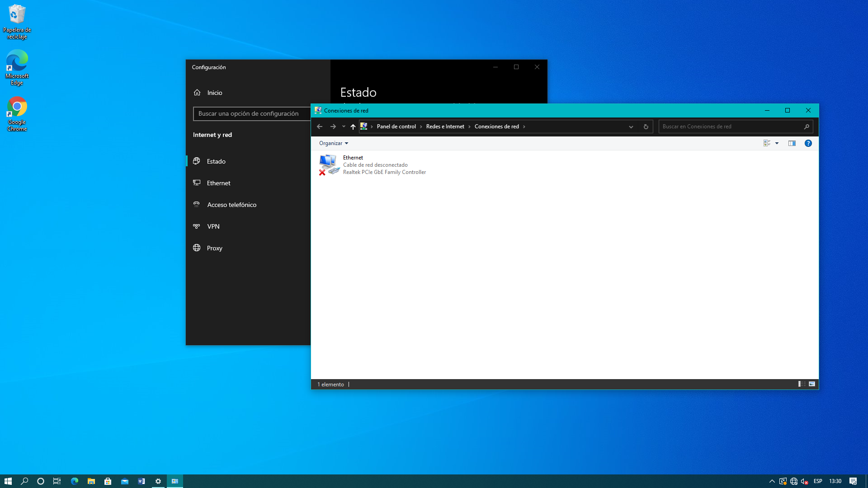Switch to details view in status bar

tap(802, 384)
